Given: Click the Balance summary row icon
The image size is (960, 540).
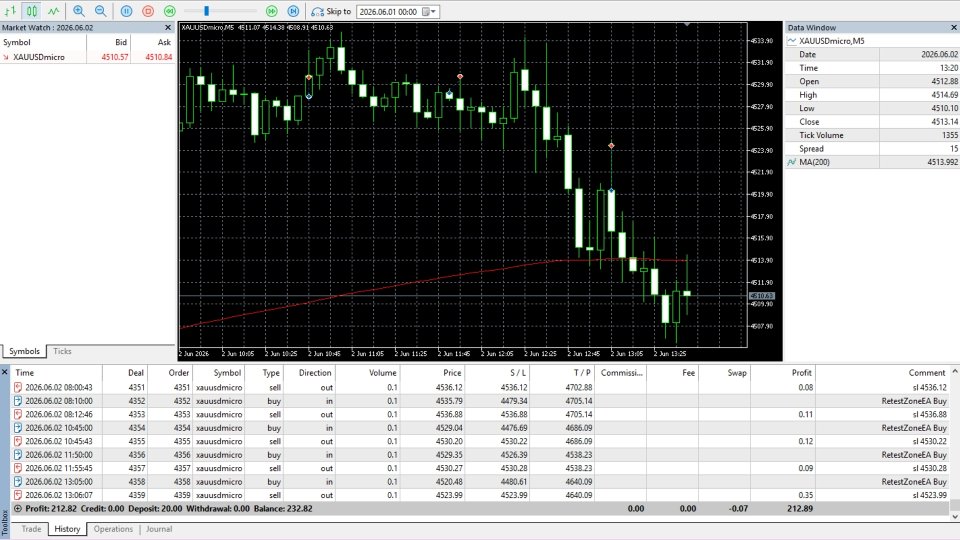Looking at the screenshot, I should pyautogui.click(x=18, y=508).
